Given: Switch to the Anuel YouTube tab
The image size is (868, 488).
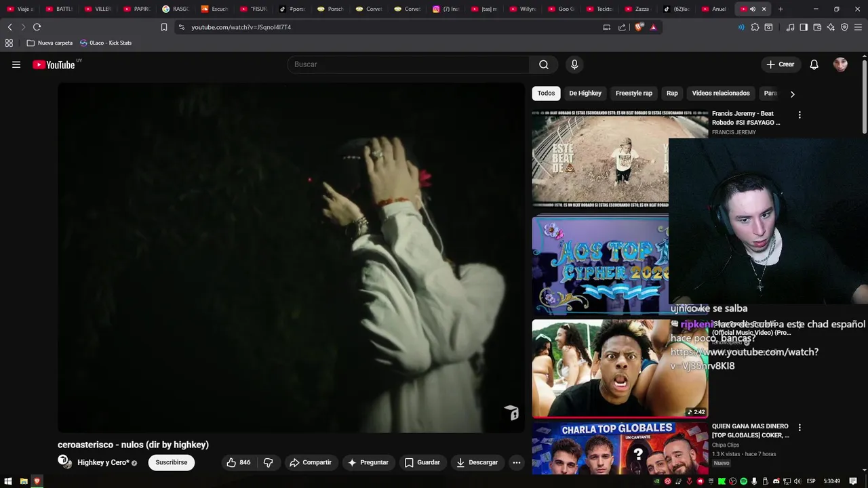Looking at the screenshot, I should tap(715, 9).
